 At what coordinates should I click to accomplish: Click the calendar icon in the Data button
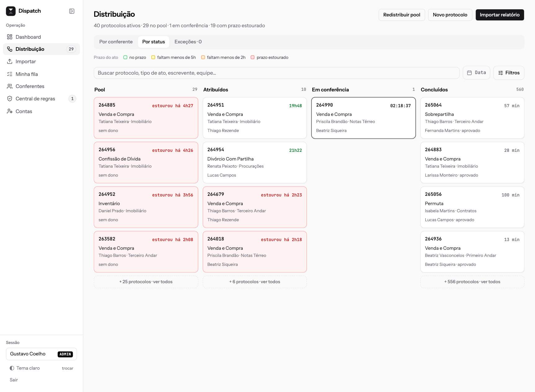tap(469, 73)
